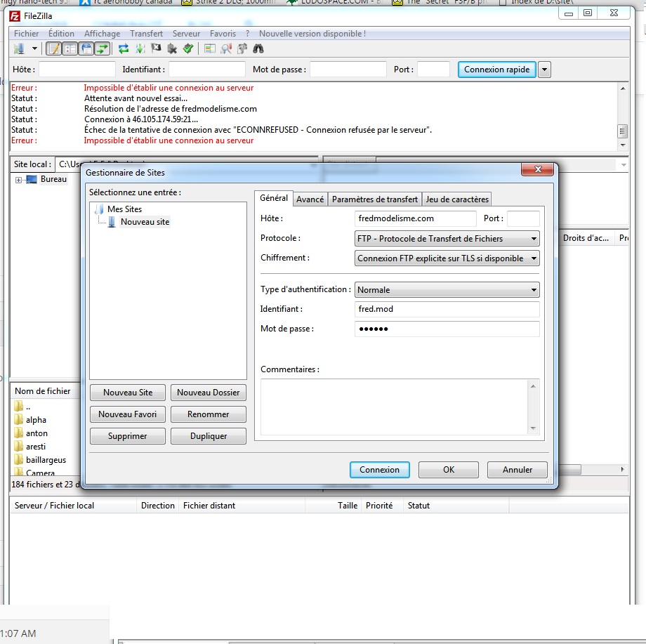Click the Nouveau Favori button
The image size is (646, 644).
pyautogui.click(x=128, y=414)
